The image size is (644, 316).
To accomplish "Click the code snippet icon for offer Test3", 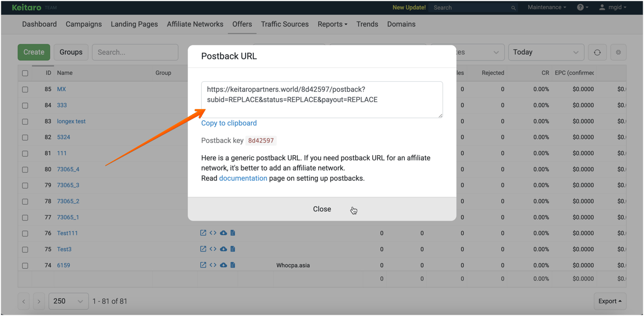I will (x=213, y=249).
